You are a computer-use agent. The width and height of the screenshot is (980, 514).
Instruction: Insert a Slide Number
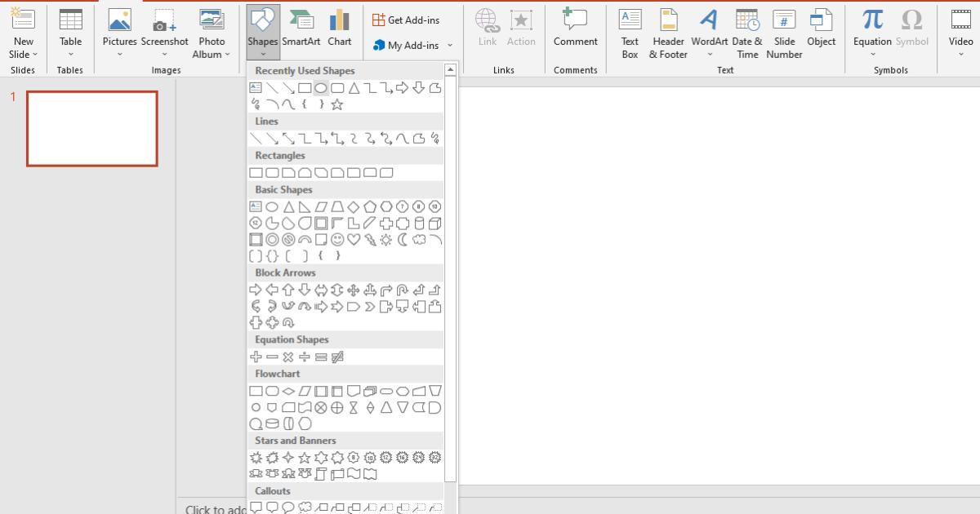pos(783,33)
